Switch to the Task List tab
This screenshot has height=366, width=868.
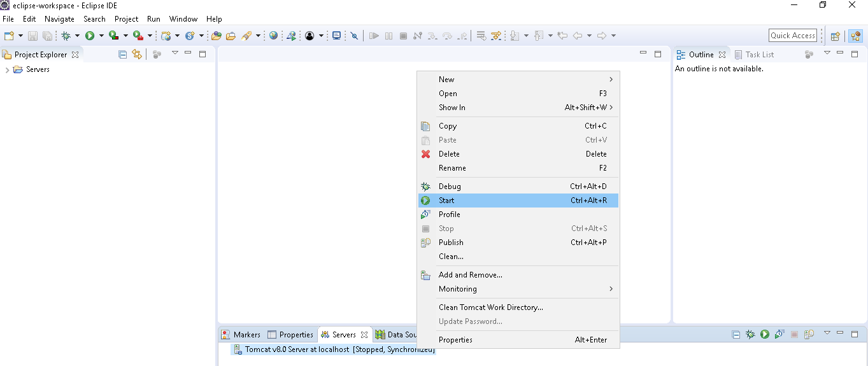755,55
